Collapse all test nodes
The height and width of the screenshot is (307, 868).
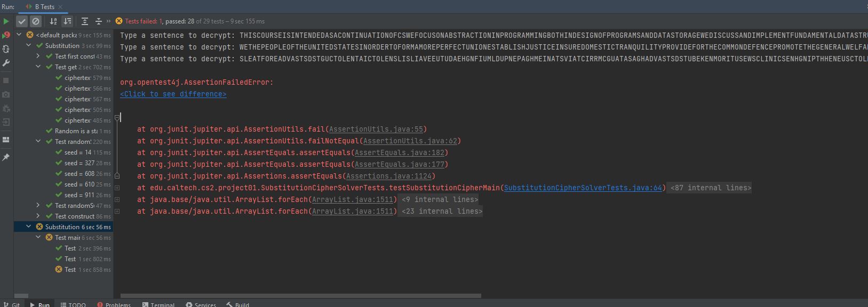[x=98, y=21]
